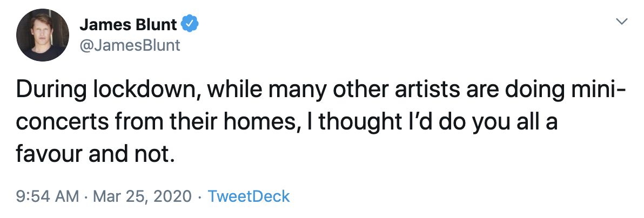Click the 9:54 AM timestamp
The image size is (644, 218).
pos(46,196)
